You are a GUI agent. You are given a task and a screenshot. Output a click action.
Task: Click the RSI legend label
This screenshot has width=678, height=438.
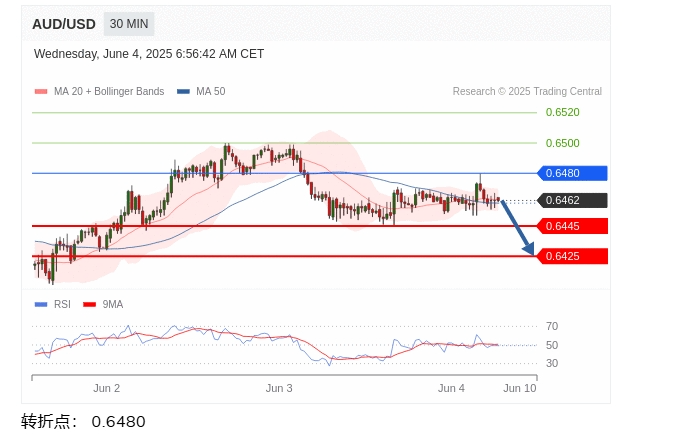(x=62, y=304)
